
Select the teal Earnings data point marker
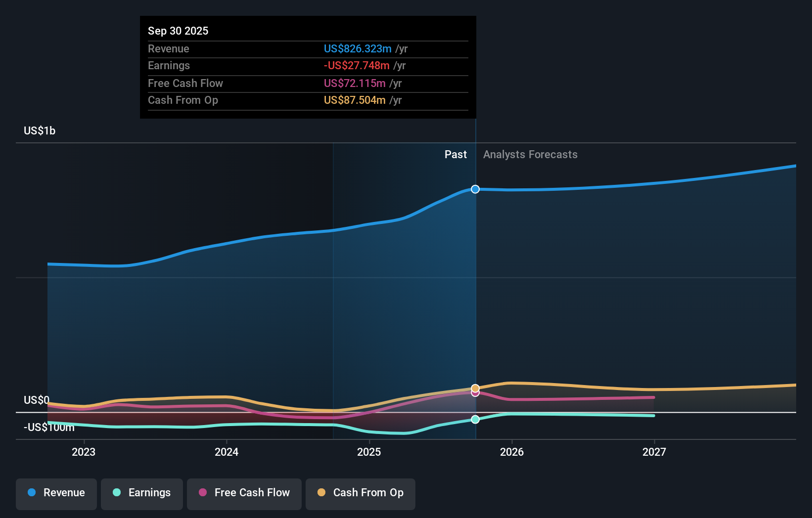click(x=475, y=420)
